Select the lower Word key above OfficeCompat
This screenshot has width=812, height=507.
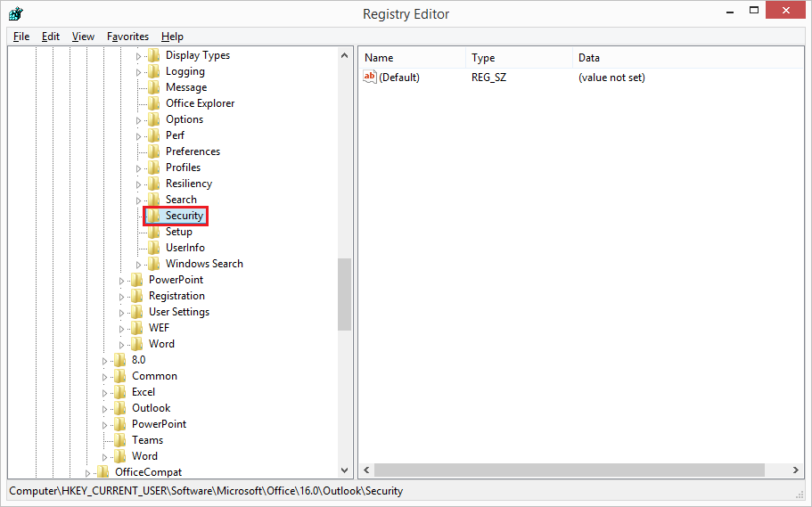(144, 456)
